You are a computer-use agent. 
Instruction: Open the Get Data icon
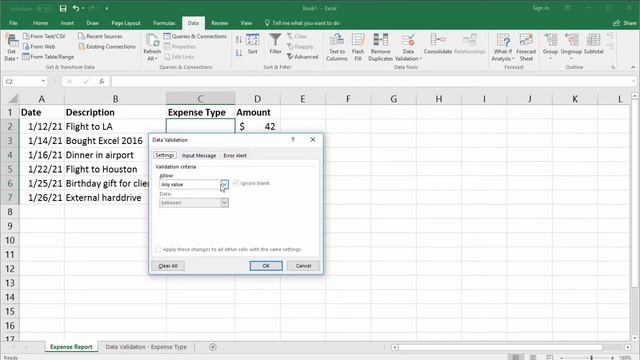pos(11,47)
